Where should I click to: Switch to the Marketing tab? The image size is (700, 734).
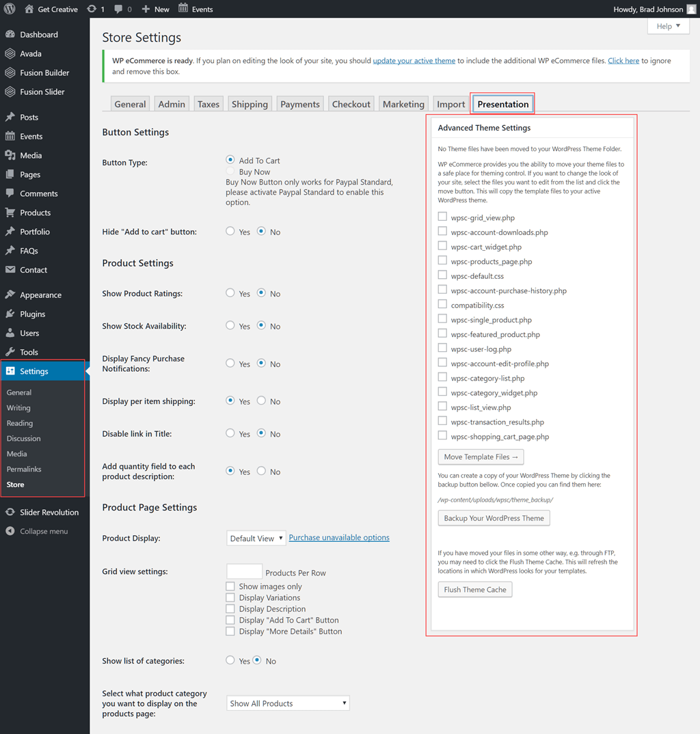(x=403, y=104)
